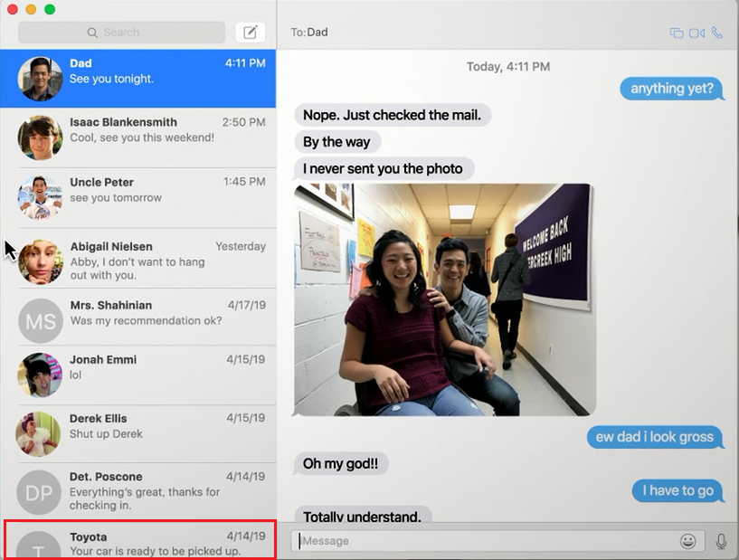The height and width of the screenshot is (560, 739).
Task: Click the DP avatar for Det. Poscone
Action: (x=40, y=491)
